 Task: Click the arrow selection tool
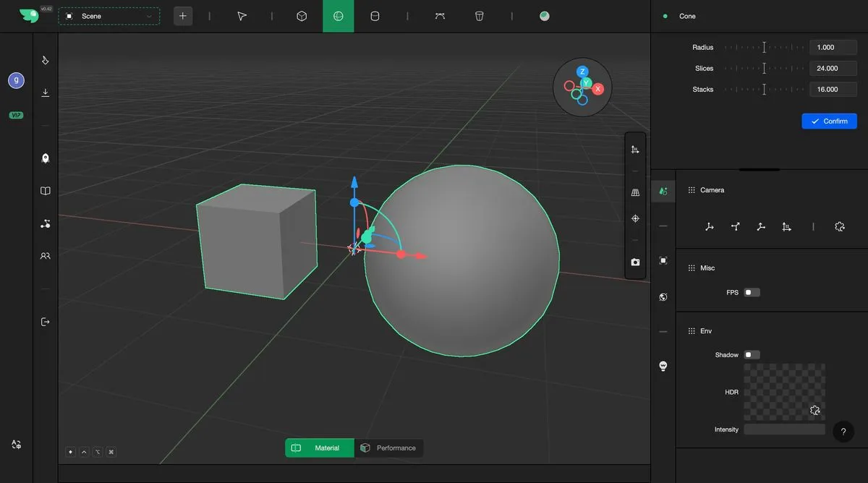[242, 16]
